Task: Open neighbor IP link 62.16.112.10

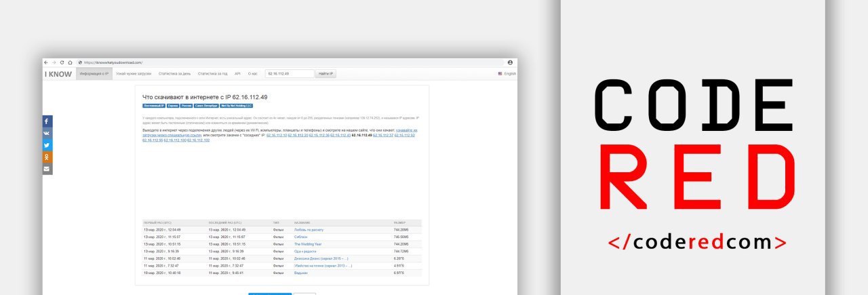Action: [x=277, y=136]
